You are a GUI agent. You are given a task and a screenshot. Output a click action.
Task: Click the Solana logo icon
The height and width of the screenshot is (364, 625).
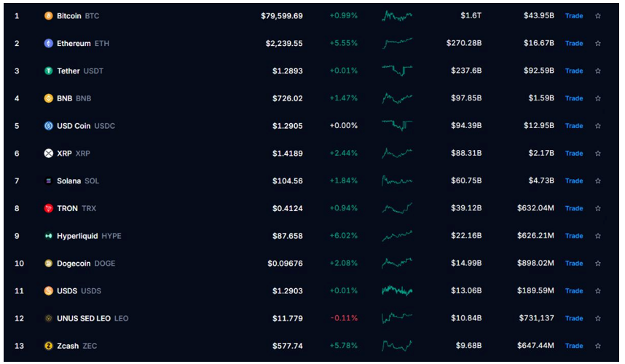[48, 181]
